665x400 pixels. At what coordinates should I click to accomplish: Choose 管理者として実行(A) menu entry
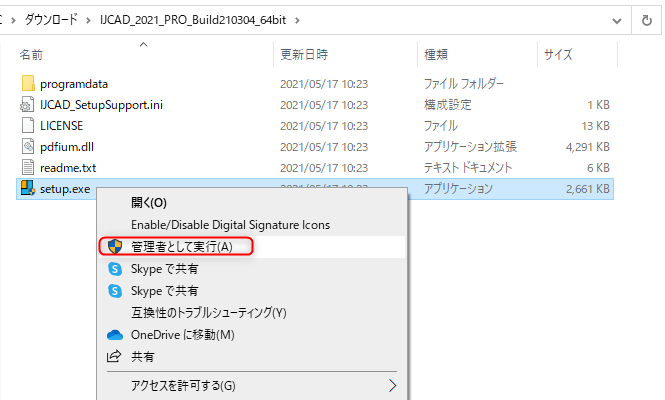click(x=182, y=247)
